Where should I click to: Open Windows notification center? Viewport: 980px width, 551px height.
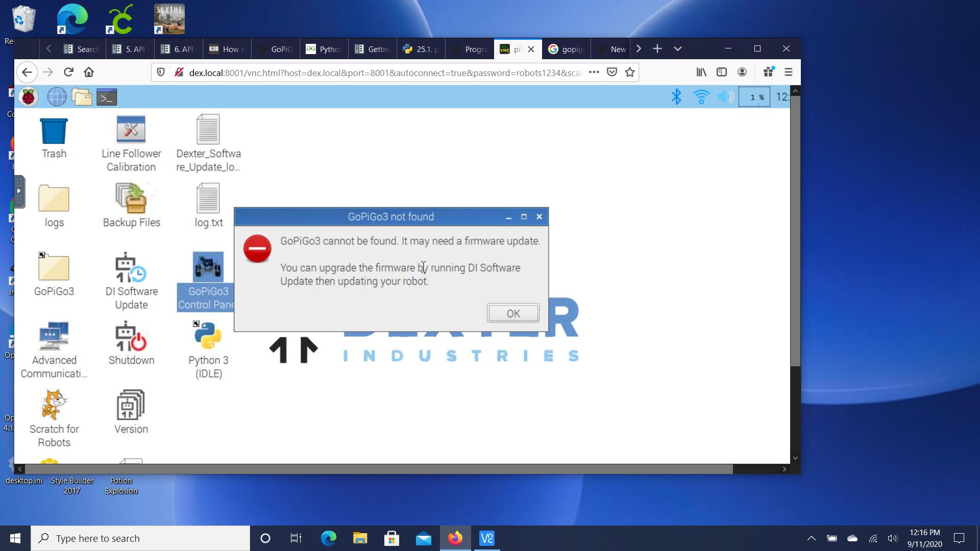[959, 538]
